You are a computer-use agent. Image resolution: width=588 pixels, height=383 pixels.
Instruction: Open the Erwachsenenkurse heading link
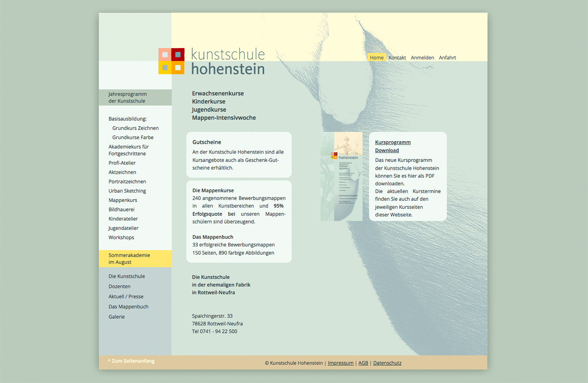(x=218, y=93)
